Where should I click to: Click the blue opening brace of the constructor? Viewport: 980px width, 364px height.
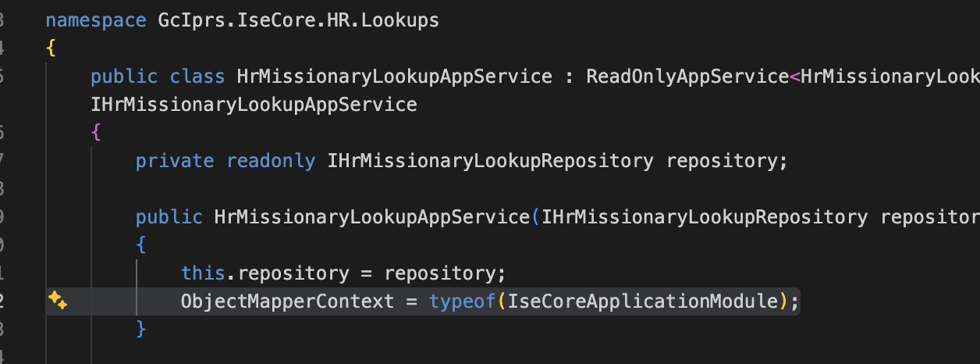141,245
